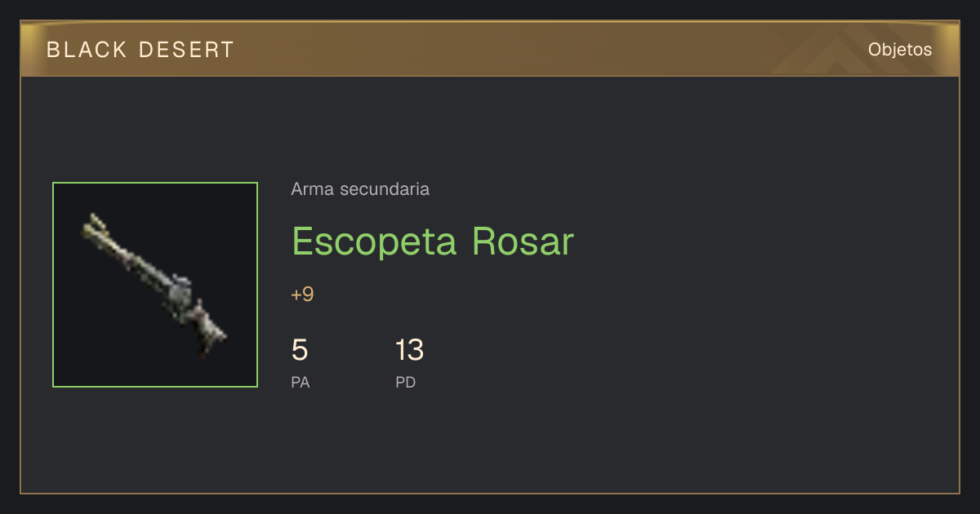Click the gold header banner background
This screenshot has height=514, width=980.
tap(490, 49)
